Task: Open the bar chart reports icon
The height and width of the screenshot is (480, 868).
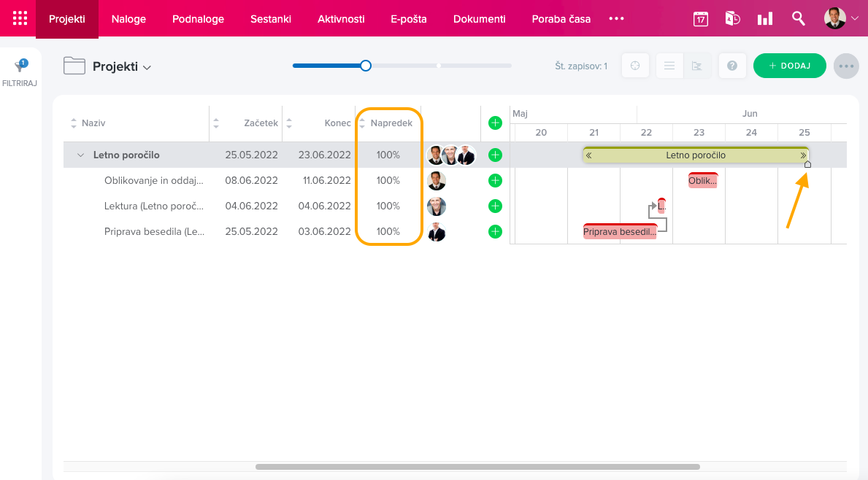Action: click(764, 19)
